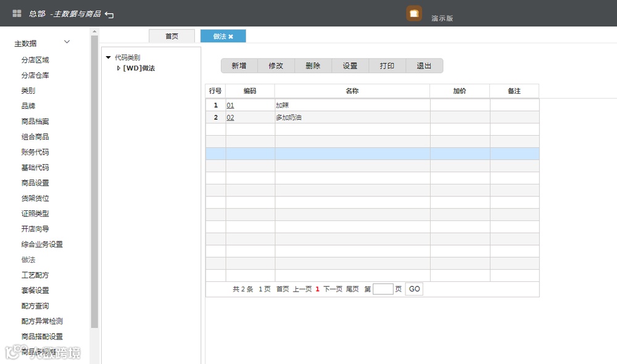Open code link 01
Screen dimensions: 617x364
[230, 105]
